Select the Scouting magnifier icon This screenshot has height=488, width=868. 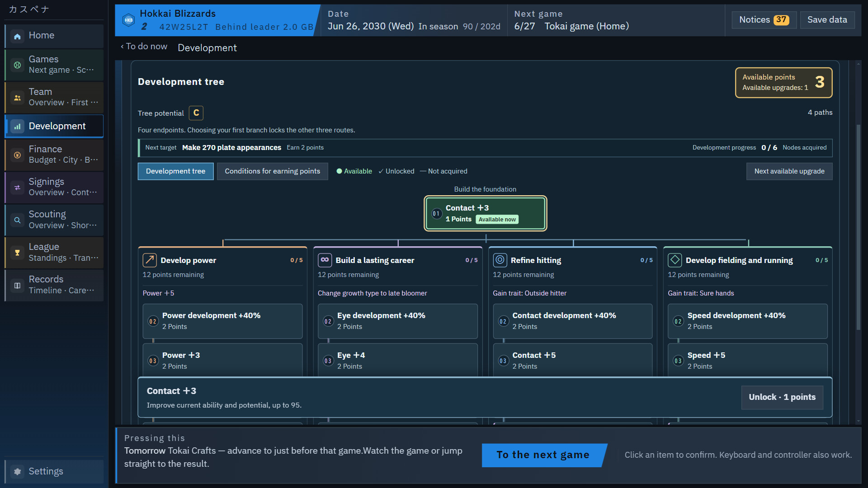pos(17,220)
